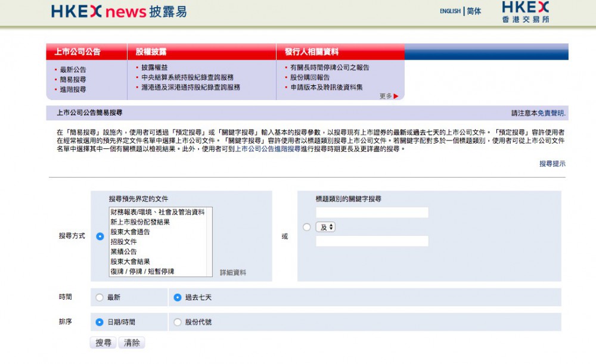
Task: Sort by 股份代號 radio button
Action: [177, 322]
